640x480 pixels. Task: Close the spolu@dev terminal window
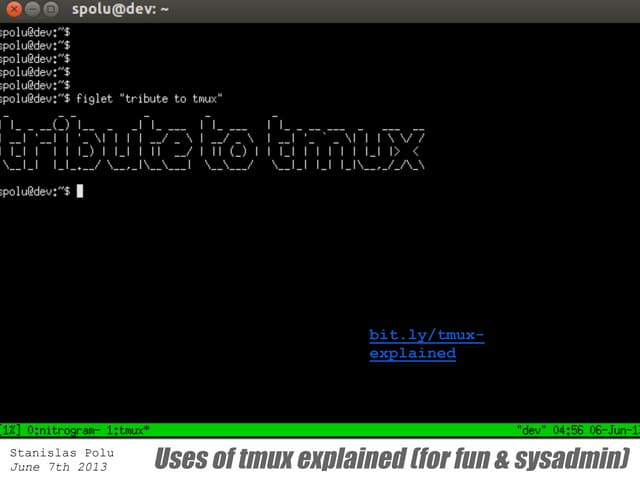pos(12,9)
